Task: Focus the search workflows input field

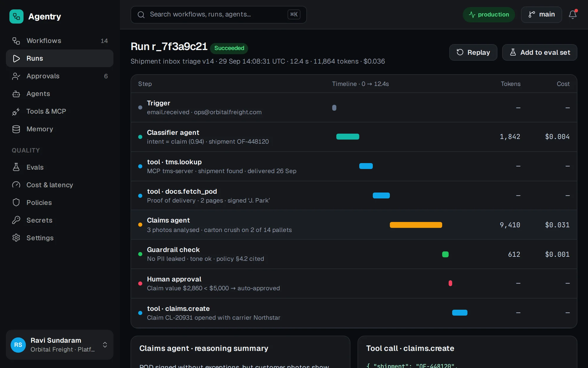Action: (x=218, y=14)
